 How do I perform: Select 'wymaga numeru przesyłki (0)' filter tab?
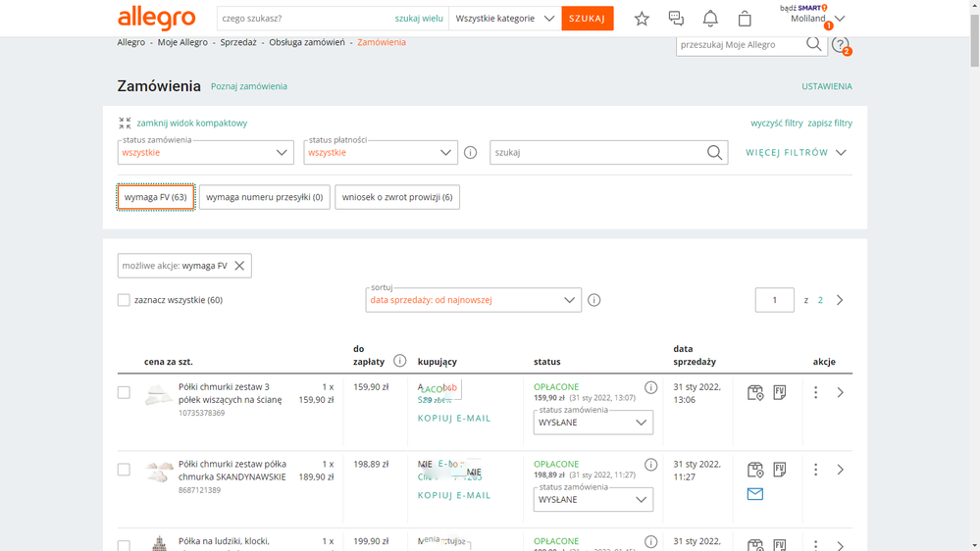pos(264,197)
